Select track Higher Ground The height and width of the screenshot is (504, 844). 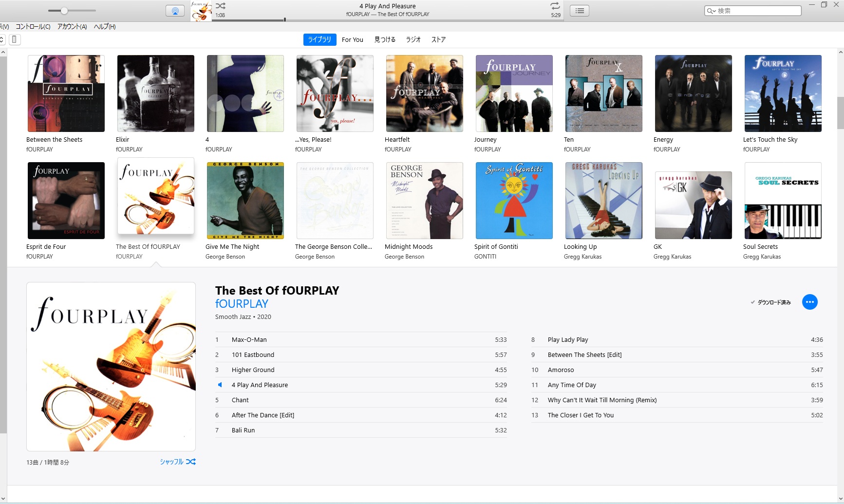[x=361, y=370]
